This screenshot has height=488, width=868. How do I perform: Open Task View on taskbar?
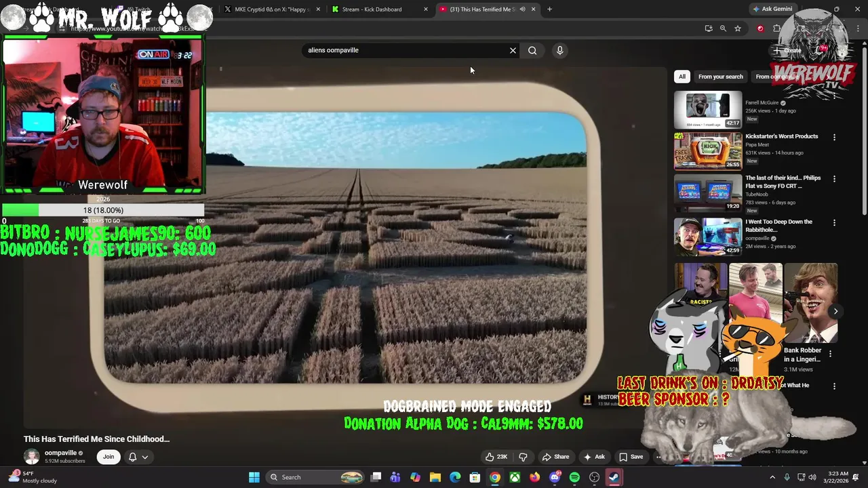(x=376, y=477)
